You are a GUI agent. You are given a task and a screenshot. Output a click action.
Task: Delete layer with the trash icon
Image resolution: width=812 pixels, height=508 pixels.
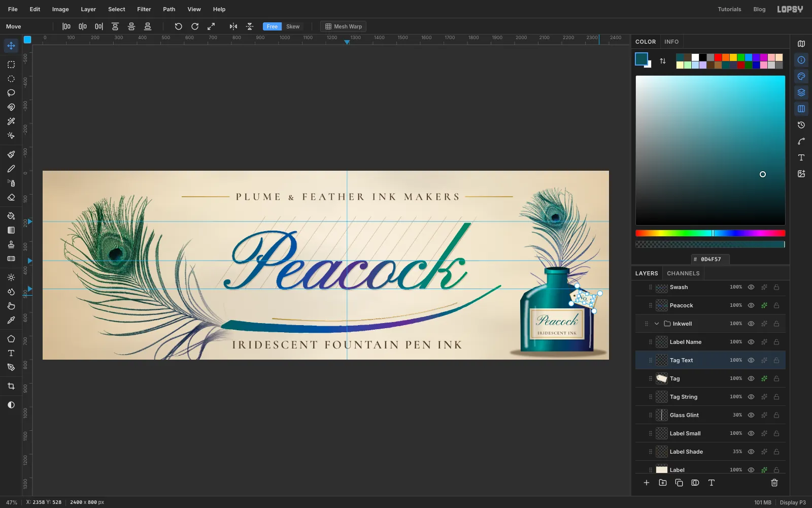(774, 483)
